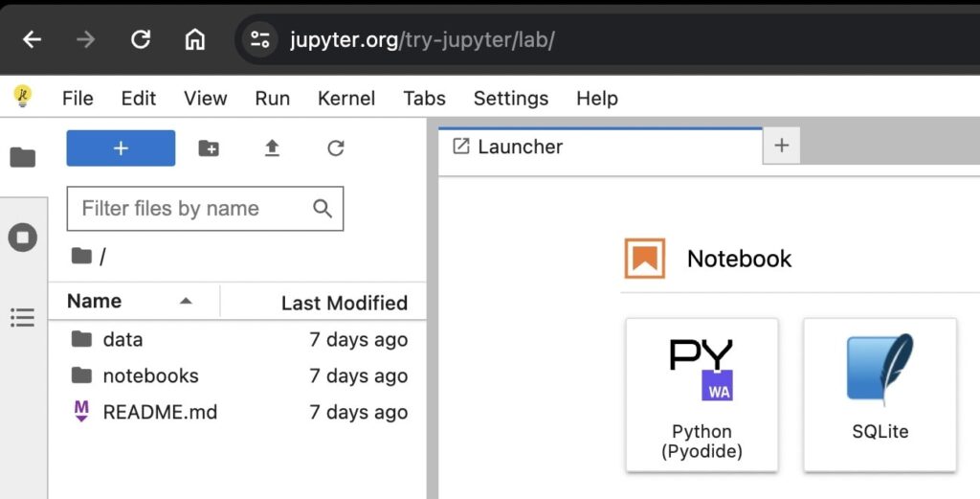Open the Run menu
The width and height of the screenshot is (980, 499).
click(x=273, y=99)
